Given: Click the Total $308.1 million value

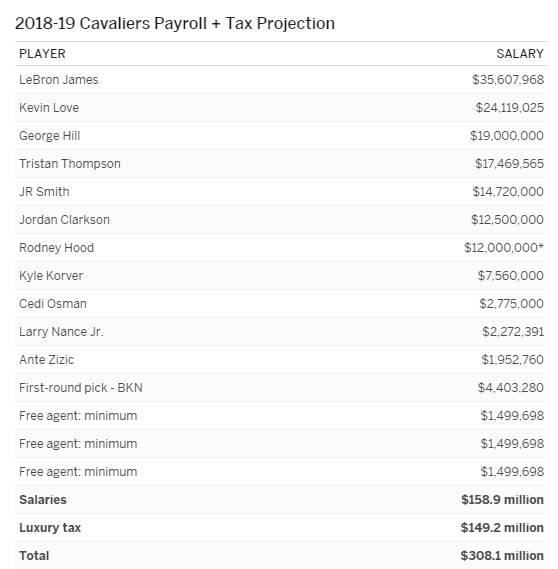Looking at the screenshot, I should pos(502,556).
